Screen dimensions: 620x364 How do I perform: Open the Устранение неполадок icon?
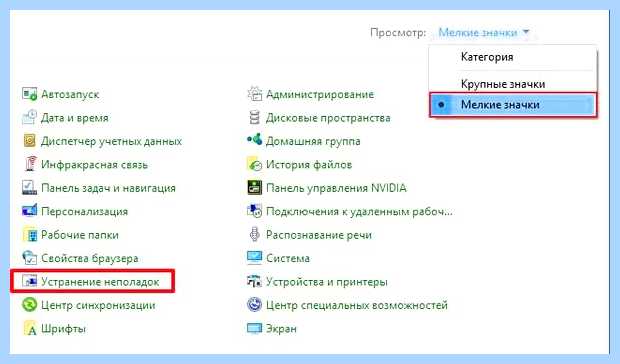30,281
